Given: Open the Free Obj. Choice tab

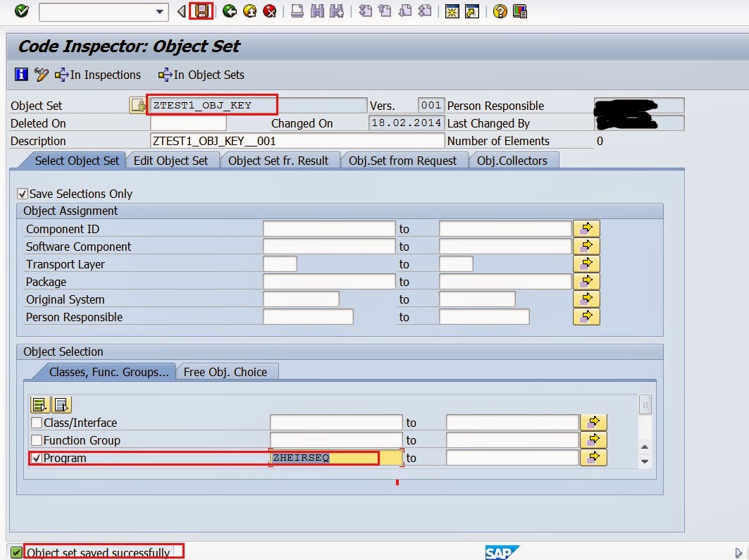Looking at the screenshot, I should [226, 371].
